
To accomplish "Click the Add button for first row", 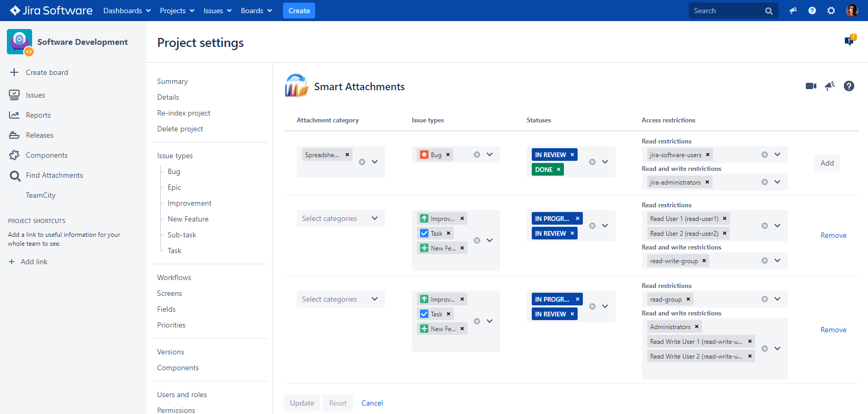I will click(x=827, y=163).
